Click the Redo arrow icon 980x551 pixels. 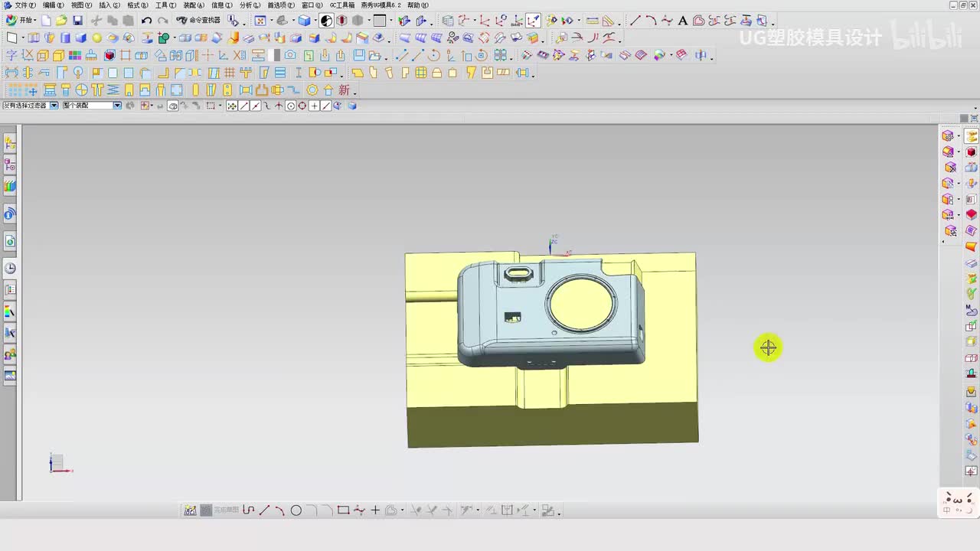[x=162, y=21]
